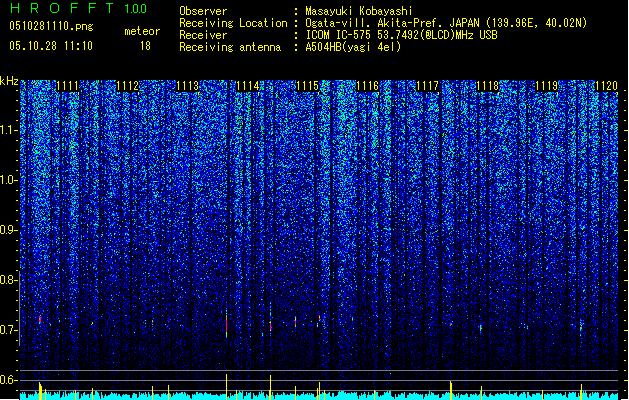Click observer name Masayuki Kobayashi
This screenshot has width=629, height=400.
click(359, 11)
